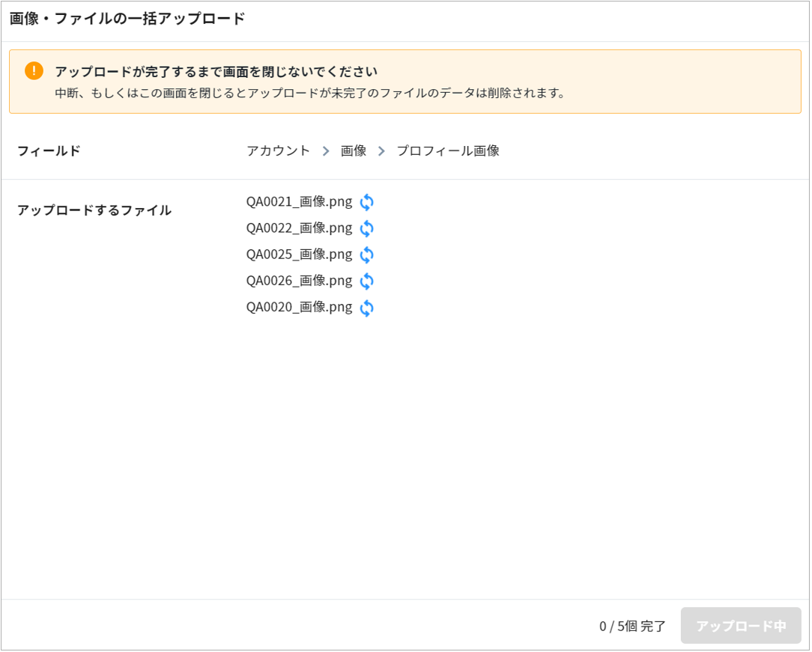812x652 pixels.
Task: Select the 画像 breadcrumb item
Action: 354,151
